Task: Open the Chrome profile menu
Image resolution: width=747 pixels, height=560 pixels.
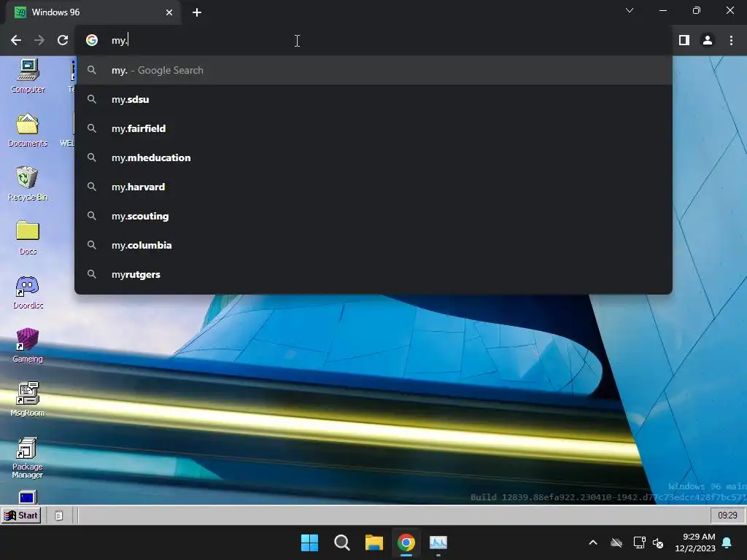Action: click(x=708, y=41)
